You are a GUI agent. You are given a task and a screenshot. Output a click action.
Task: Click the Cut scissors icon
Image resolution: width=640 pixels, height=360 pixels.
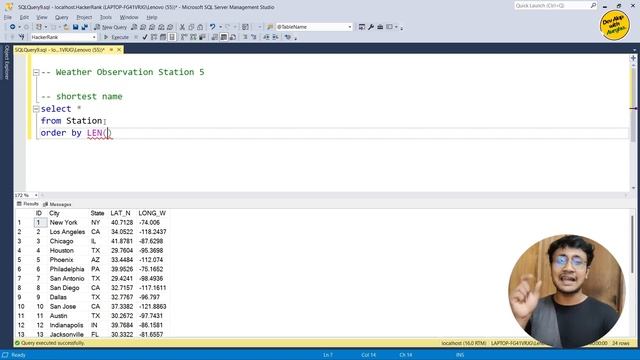182,27
